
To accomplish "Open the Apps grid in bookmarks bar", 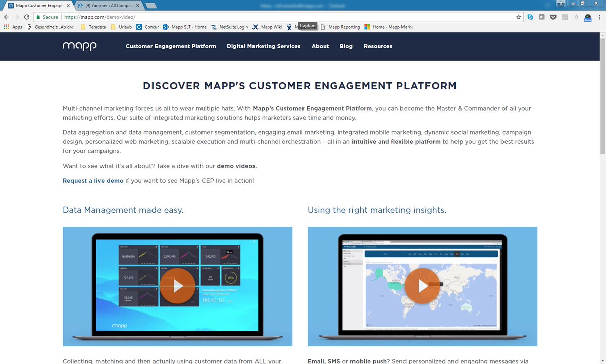I will coord(13,27).
